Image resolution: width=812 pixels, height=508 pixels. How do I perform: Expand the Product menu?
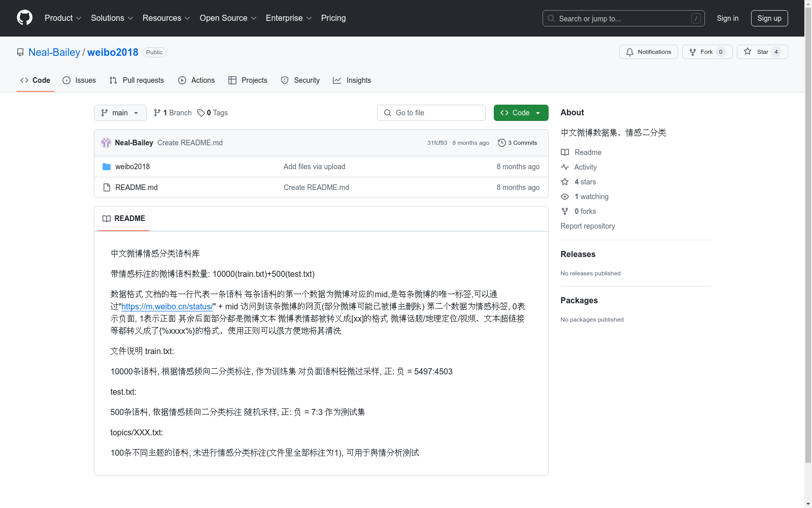tap(63, 18)
